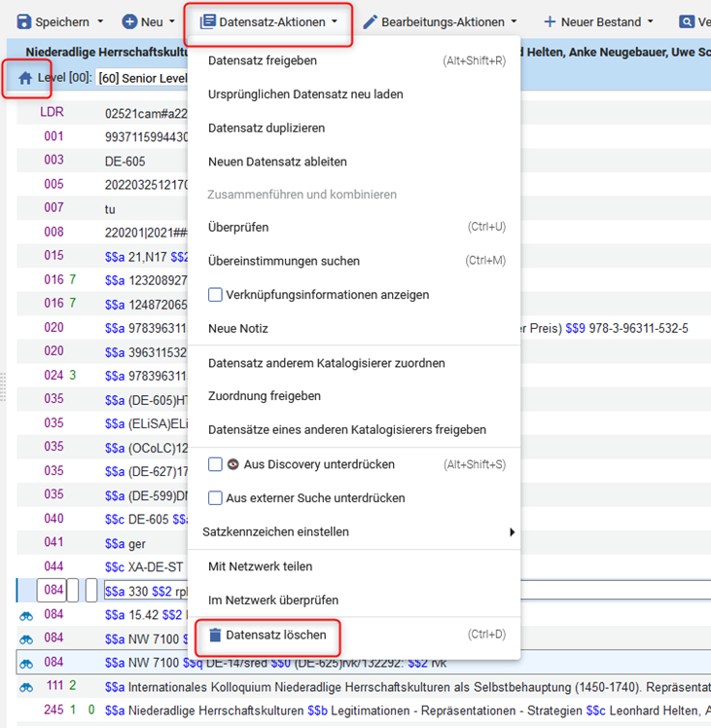Viewport: 711px width, 728px height.
Task: Select Datensatz duplizieren from the menu
Action: click(267, 127)
